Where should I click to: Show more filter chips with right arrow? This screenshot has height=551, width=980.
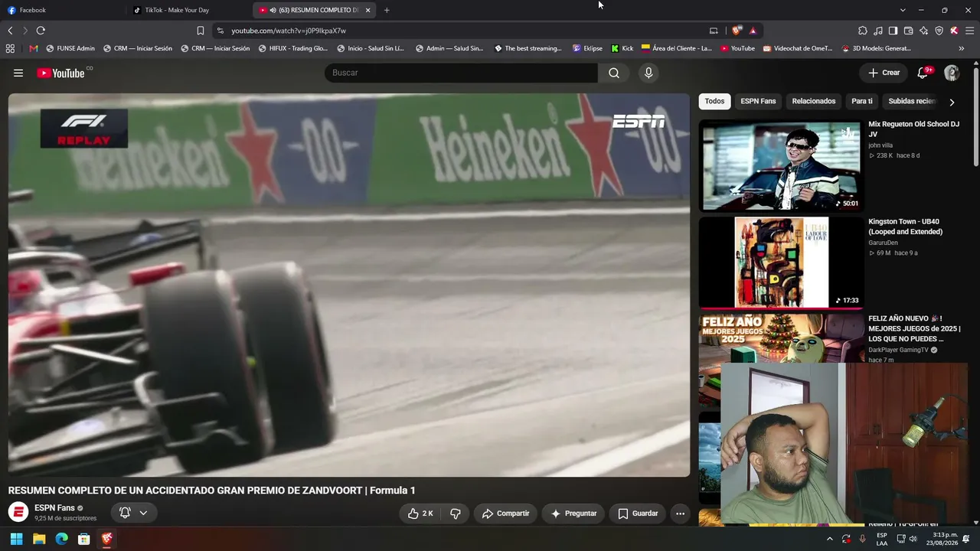952,102
